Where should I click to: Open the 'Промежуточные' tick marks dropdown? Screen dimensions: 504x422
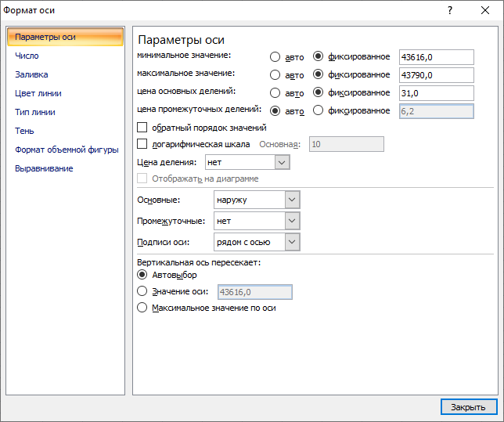tap(292, 222)
